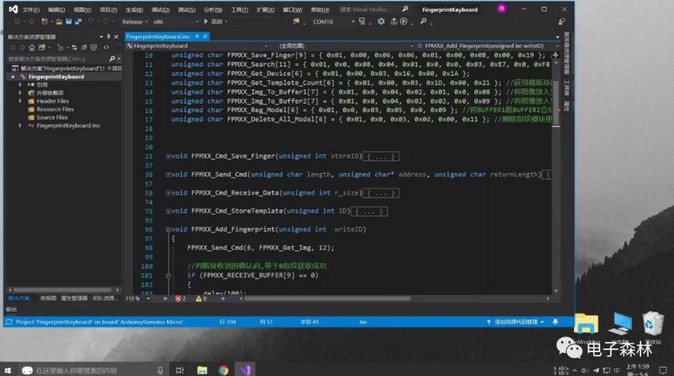Viewport: 674px width, 376px height.
Task: Click the Save All toolbar icon
Action: (78, 21)
